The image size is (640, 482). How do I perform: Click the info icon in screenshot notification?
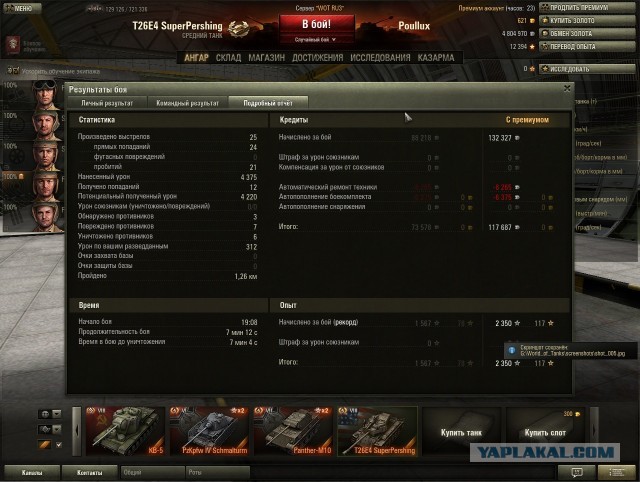pos(512,350)
